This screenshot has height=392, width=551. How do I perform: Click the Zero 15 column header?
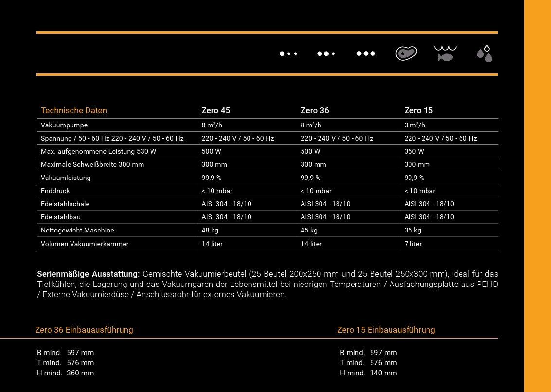[x=419, y=110]
